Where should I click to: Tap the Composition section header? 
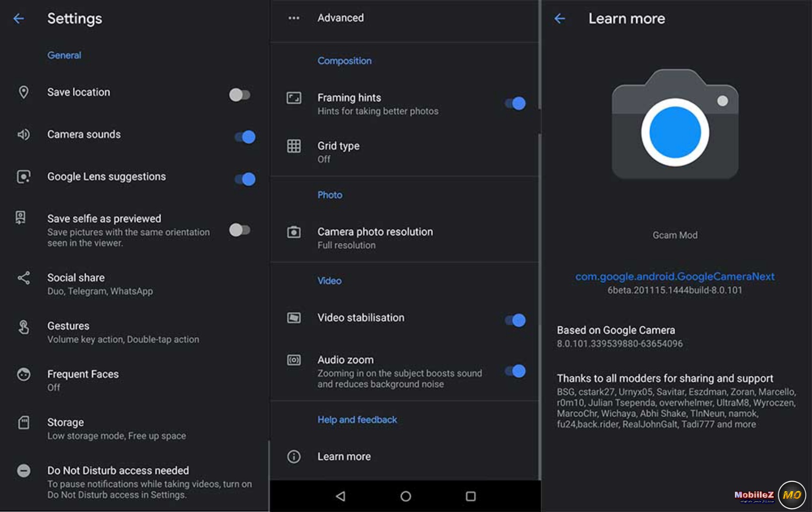click(344, 61)
